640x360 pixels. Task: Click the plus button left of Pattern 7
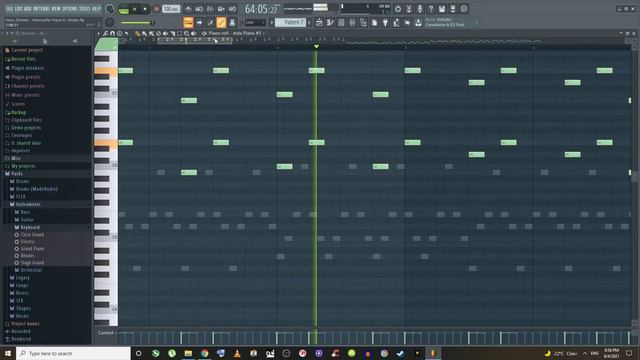[x=271, y=22]
